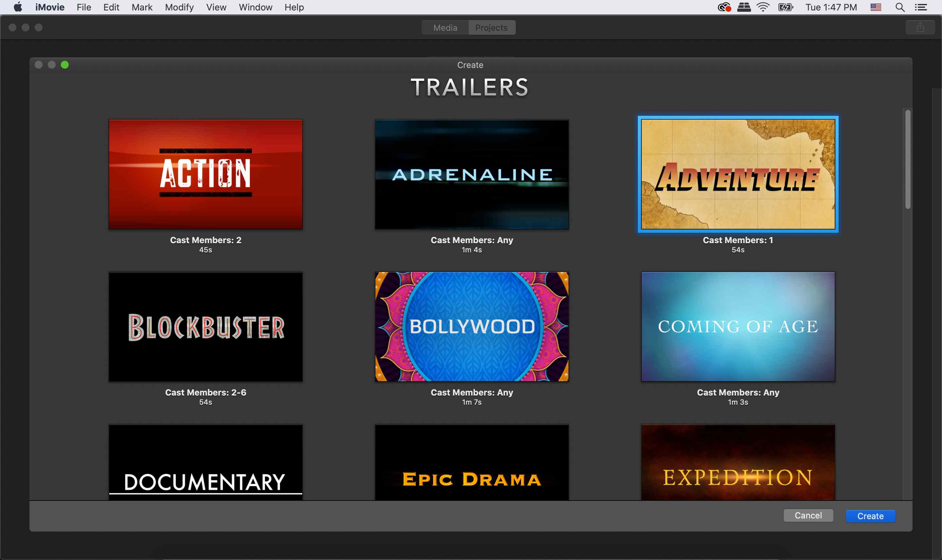The width and height of the screenshot is (942, 560).
Task: Open the Mark menu
Action: pos(142,7)
